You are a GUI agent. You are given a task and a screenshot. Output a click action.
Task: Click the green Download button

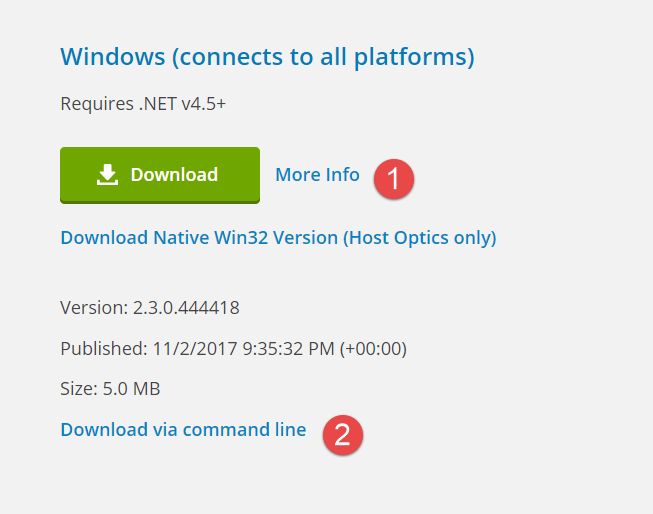click(160, 175)
